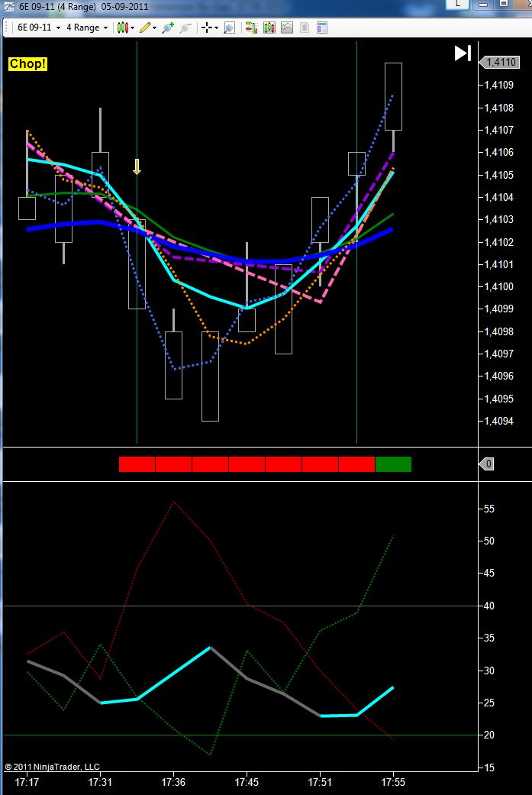532x795 pixels.
Task: Open the 6E 09-11 instrument selector
Action: pyautogui.click(x=38, y=27)
